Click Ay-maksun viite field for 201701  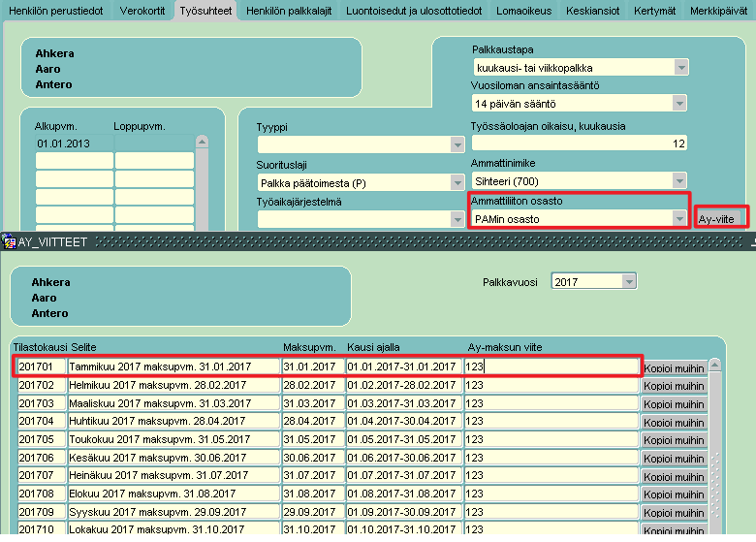pyautogui.click(x=551, y=367)
